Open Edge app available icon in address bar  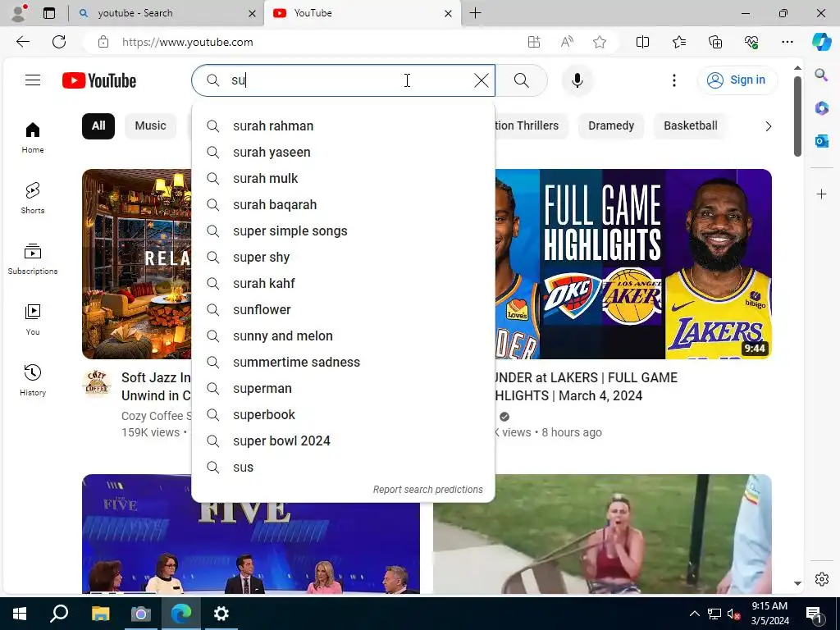tap(533, 43)
